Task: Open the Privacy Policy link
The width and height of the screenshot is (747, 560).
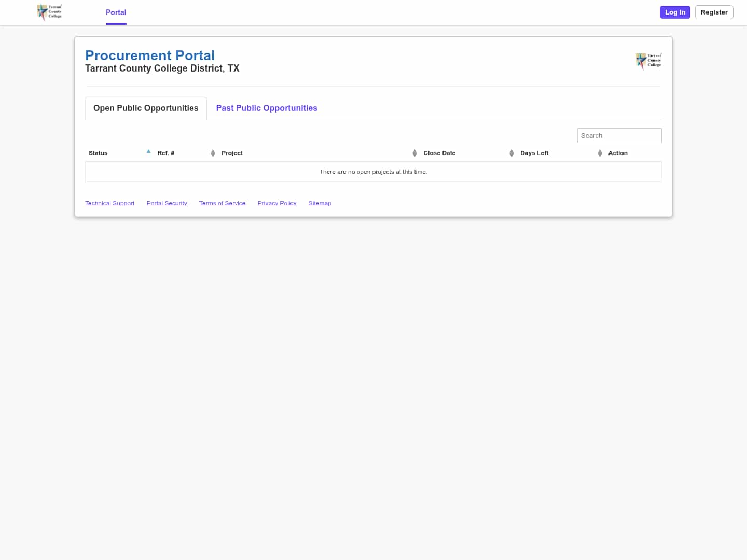Action: coord(277,203)
